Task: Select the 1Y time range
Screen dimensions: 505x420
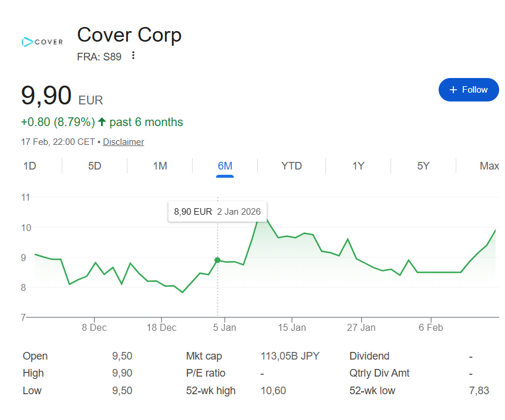Action: (x=358, y=166)
